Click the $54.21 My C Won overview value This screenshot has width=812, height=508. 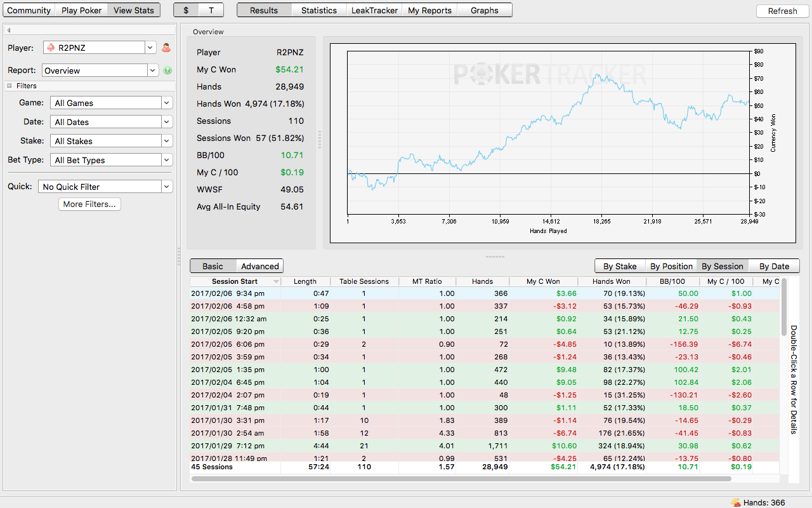(289, 69)
